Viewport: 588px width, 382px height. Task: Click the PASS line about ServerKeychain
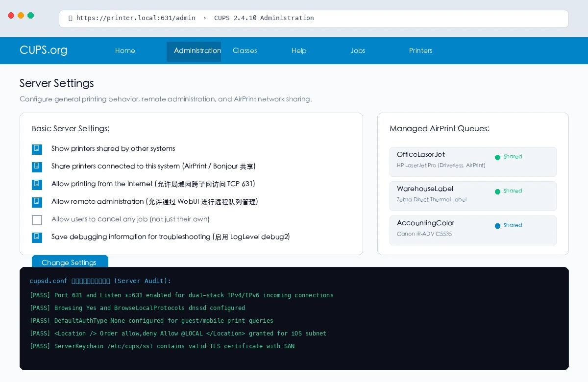[162, 346]
